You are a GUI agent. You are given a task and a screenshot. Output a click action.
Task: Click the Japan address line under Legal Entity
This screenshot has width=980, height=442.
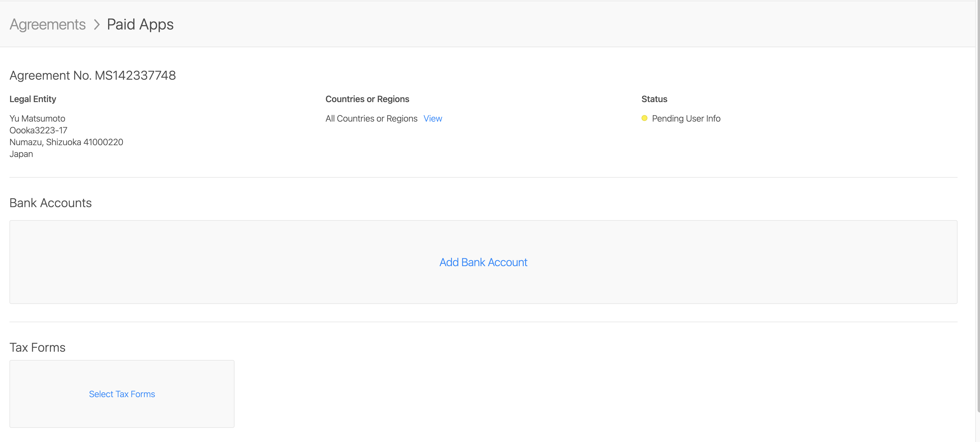tap(21, 153)
